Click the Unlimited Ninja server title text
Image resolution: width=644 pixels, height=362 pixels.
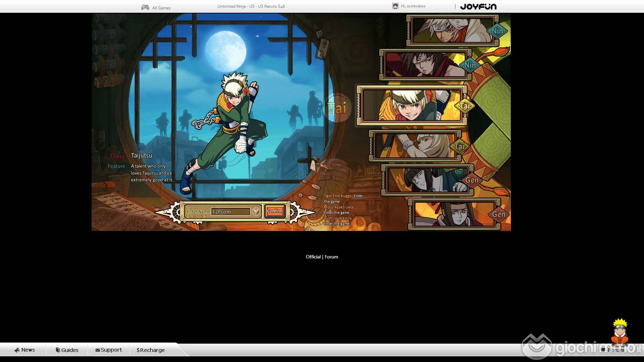tap(251, 6)
